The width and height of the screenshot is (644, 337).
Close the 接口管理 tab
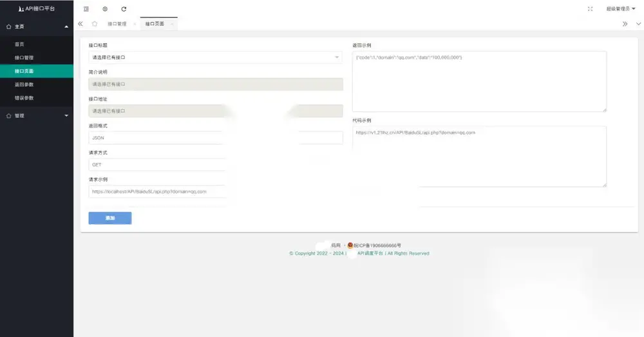[135, 24]
